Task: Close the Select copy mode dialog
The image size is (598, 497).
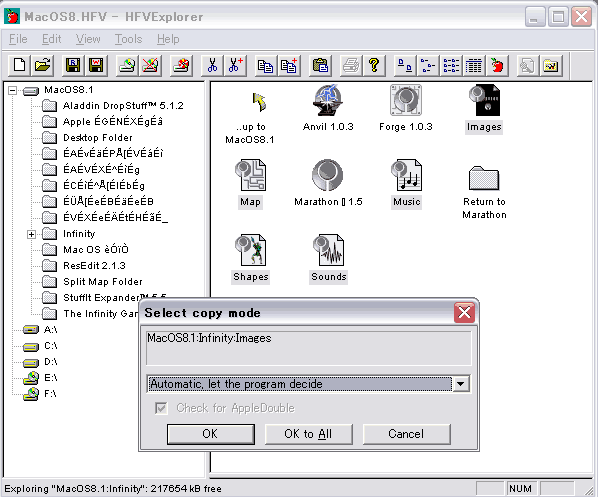Action: click(x=464, y=313)
